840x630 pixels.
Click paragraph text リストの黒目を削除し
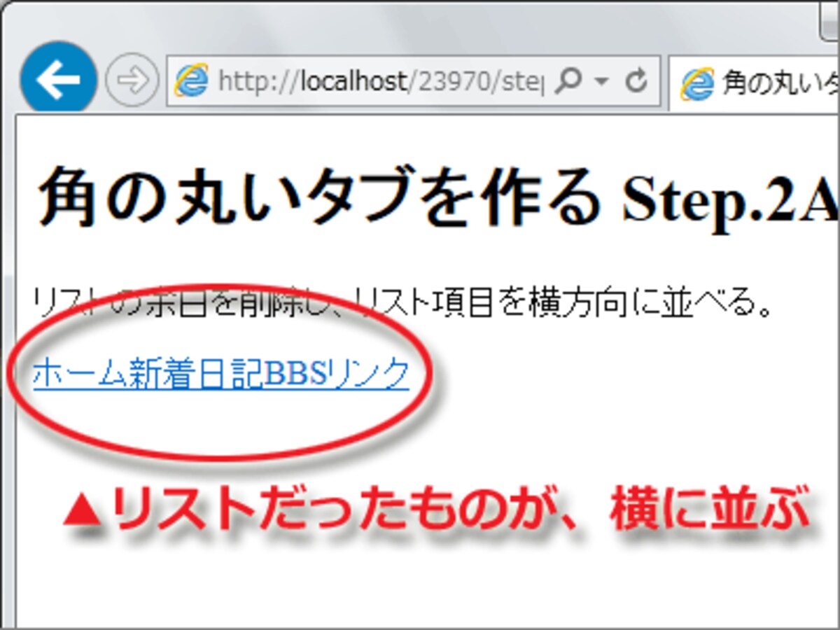185,304
